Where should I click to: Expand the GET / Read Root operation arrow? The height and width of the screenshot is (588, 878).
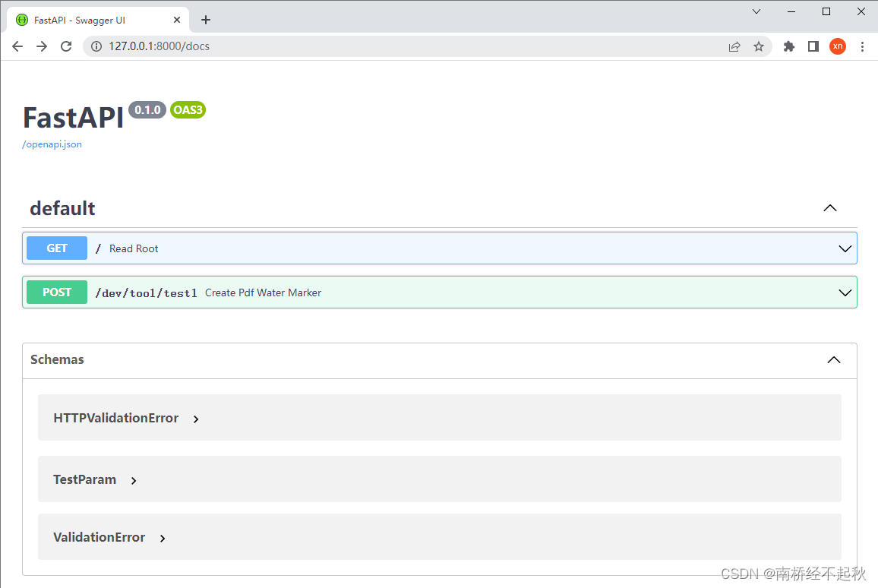tap(845, 248)
